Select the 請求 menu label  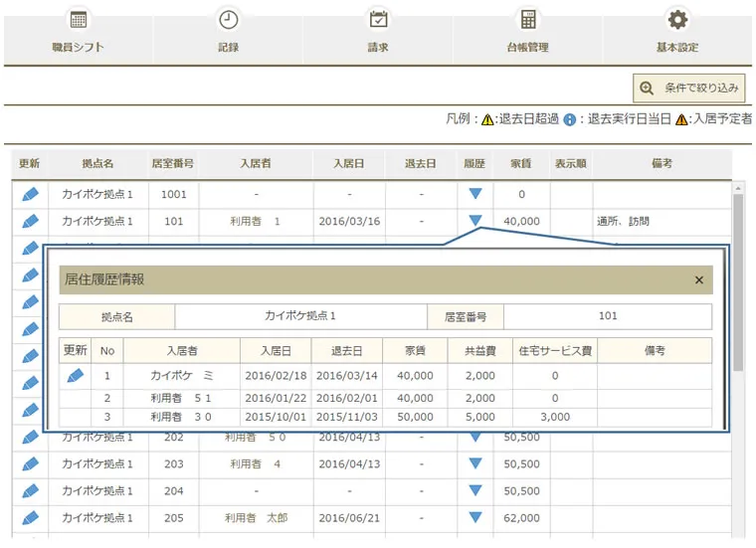coord(378,47)
